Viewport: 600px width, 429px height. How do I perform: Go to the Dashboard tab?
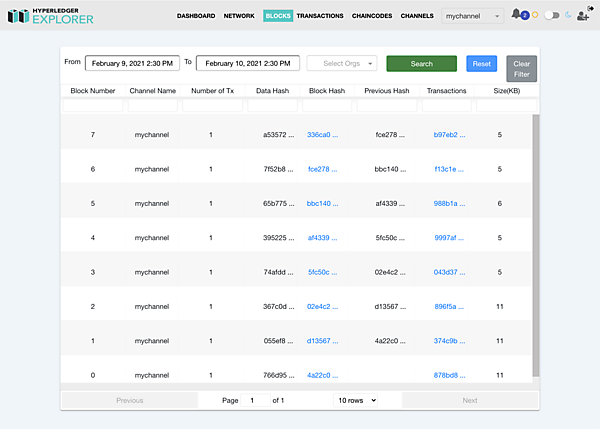(196, 16)
